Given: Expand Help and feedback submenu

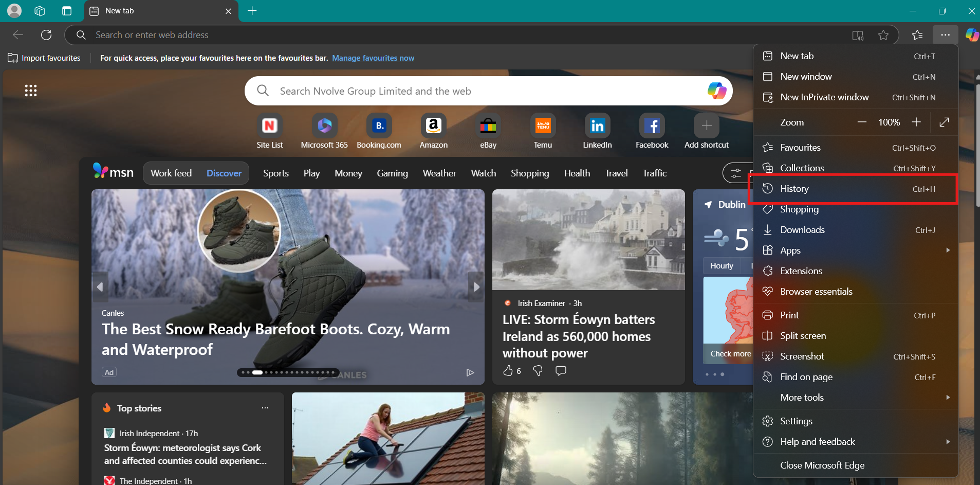Looking at the screenshot, I should coord(856,442).
